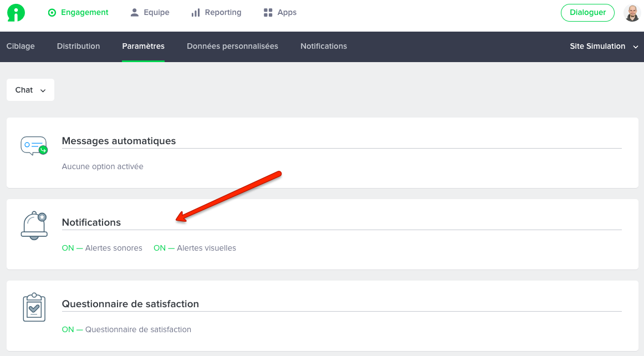The height and width of the screenshot is (356, 644).
Task: Click the Equipe person icon
Action: pyautogui.click(x=134, y=13)
